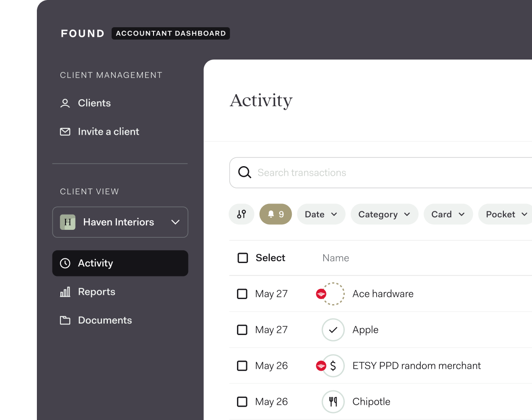Select Invite a client

coord(108,132)
